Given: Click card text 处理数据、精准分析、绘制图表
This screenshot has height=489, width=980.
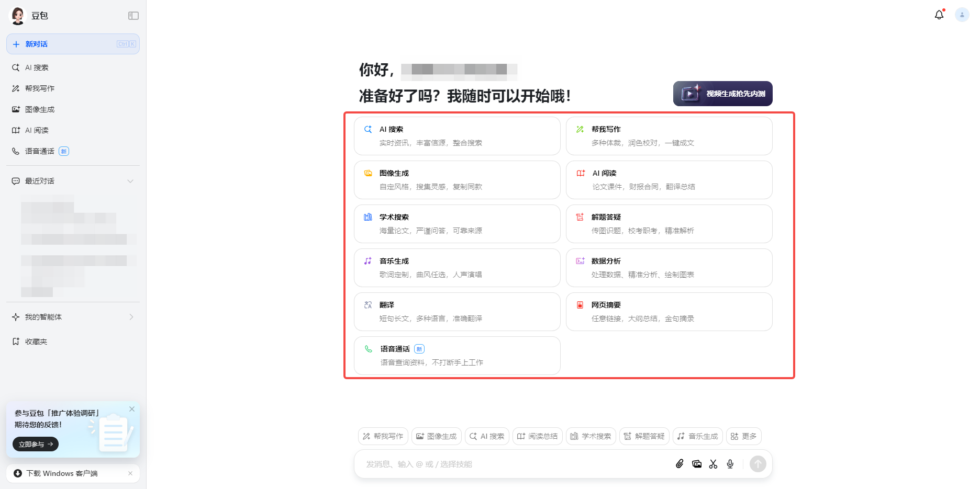Looking at the screenshot, I should tap(643, 275).
